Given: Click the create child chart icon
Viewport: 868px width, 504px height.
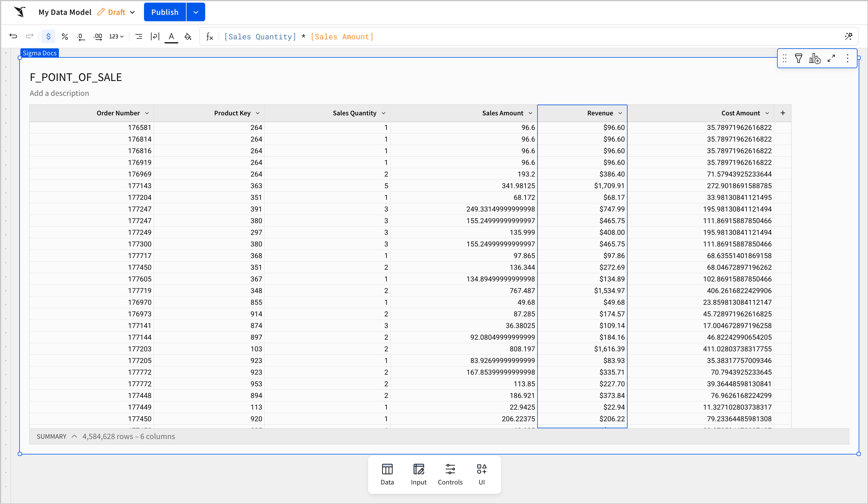Looking at the screenshot, I should [x=815, y=59].
